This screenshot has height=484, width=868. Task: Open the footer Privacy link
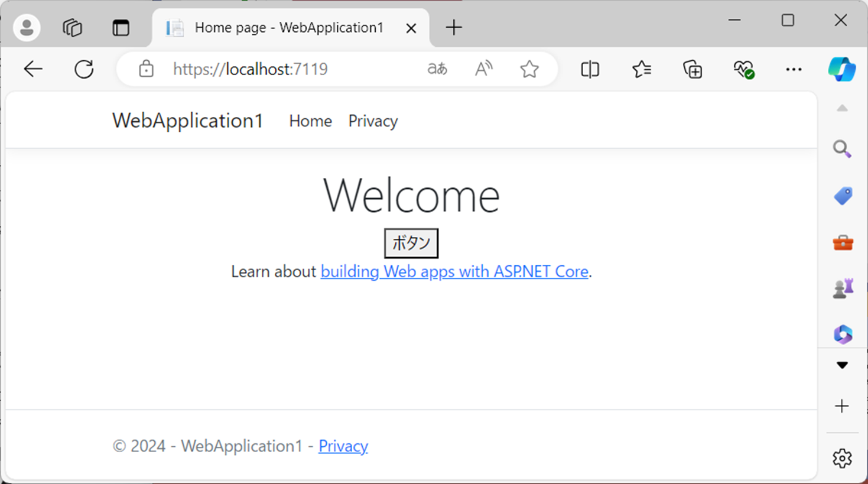343,446
